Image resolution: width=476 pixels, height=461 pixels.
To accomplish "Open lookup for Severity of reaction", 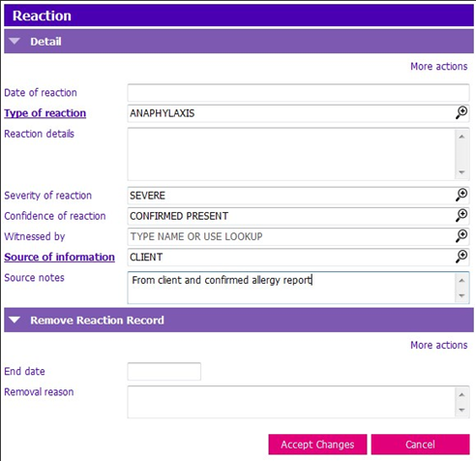I will (x=461, y=195).
